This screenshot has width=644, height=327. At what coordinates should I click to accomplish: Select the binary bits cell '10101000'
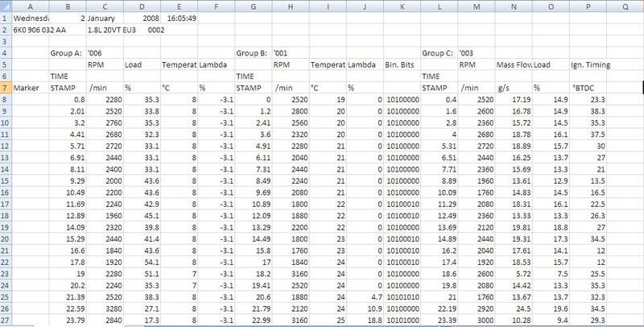(x=402, y=320)
